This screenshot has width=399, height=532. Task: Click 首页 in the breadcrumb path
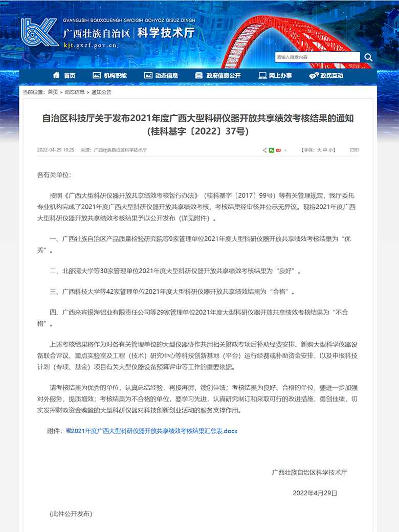click(x=53, y=92)
